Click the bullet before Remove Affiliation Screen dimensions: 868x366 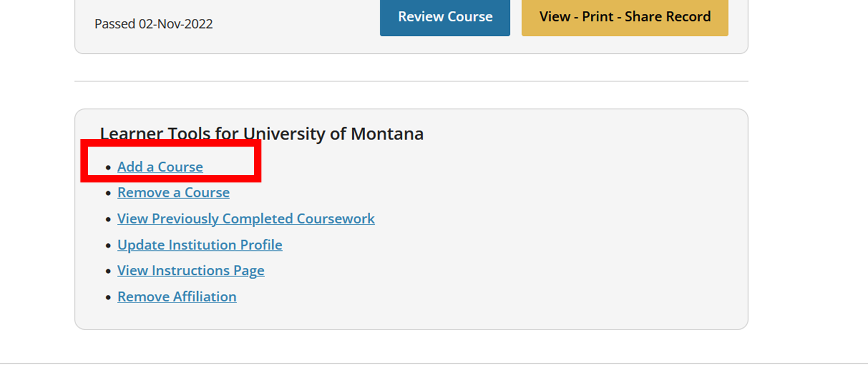coord(108,297)
